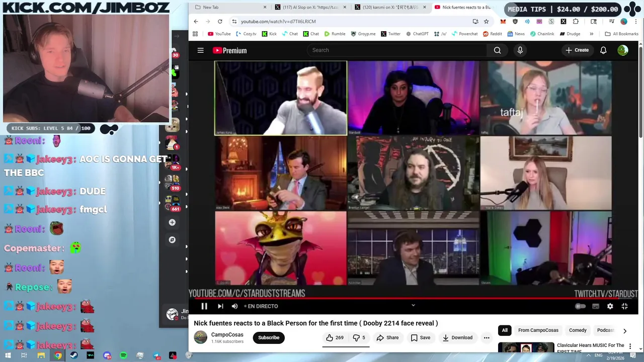644x362 pixels.
Task: Collapse video overlay with down chevron
Action: [413, 305]
